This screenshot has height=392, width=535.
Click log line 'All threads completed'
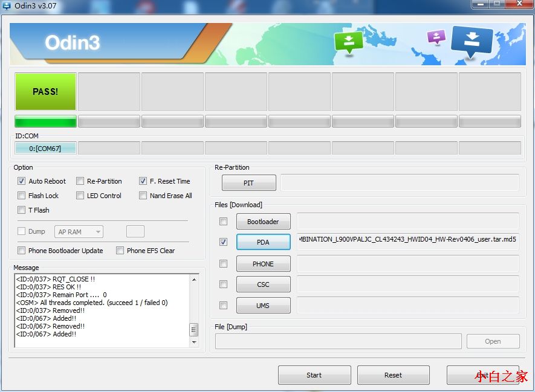click(92, 303)
